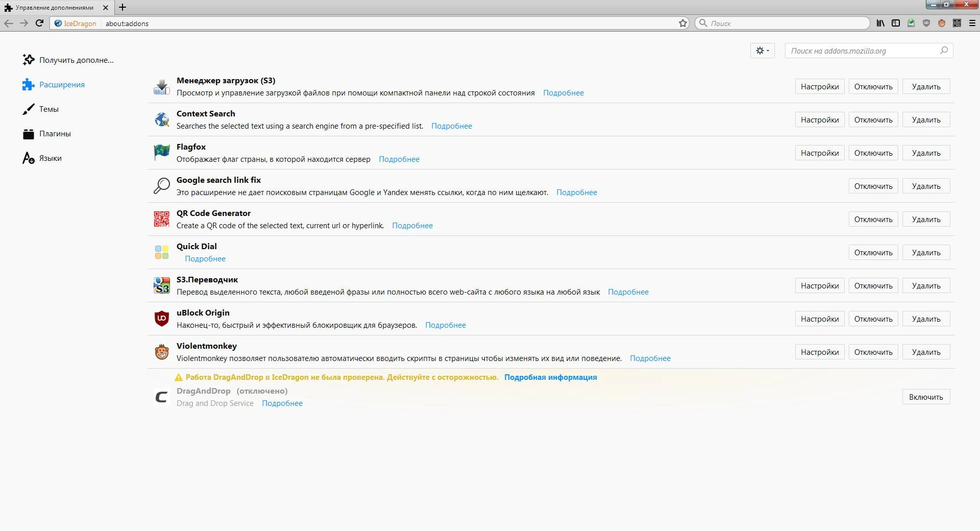Disable Google search link fix
The height and width of the screenshot is (531, 980).
873,186
